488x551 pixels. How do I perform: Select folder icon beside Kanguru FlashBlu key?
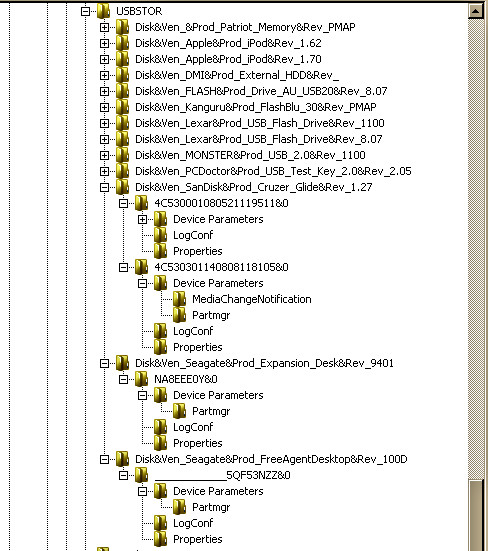(x=122, y=107)
